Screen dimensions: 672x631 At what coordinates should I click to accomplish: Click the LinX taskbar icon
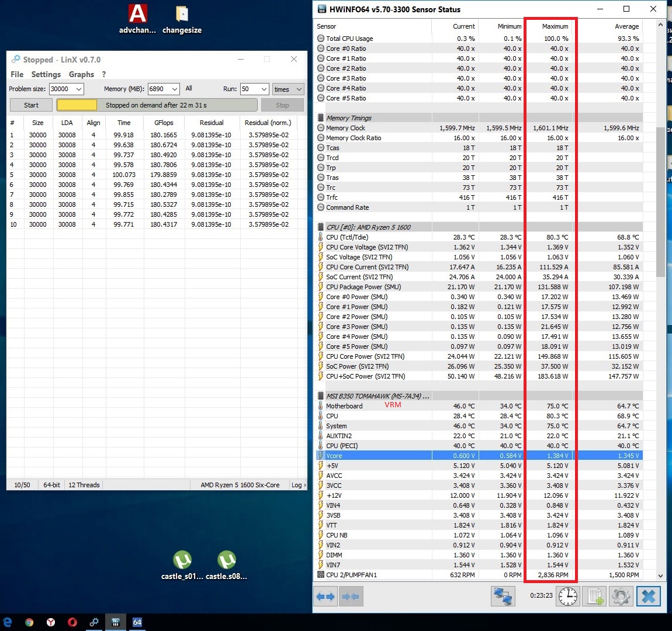coord(94,622)
